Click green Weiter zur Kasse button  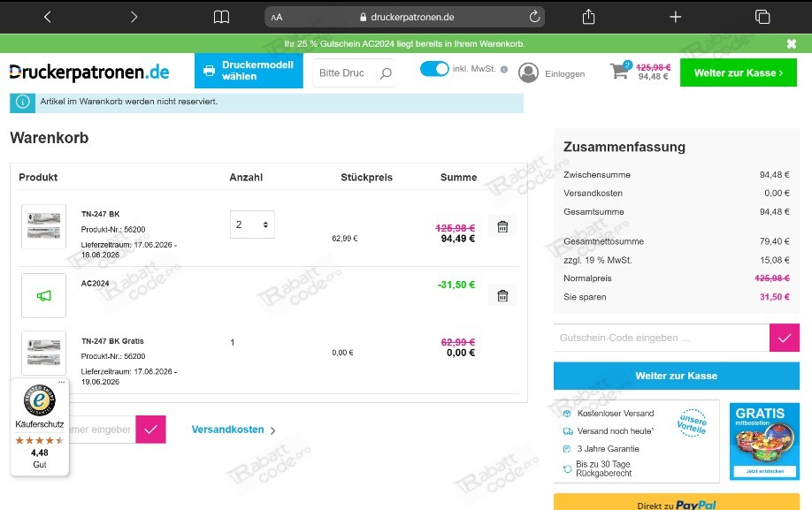click(738, 73)
